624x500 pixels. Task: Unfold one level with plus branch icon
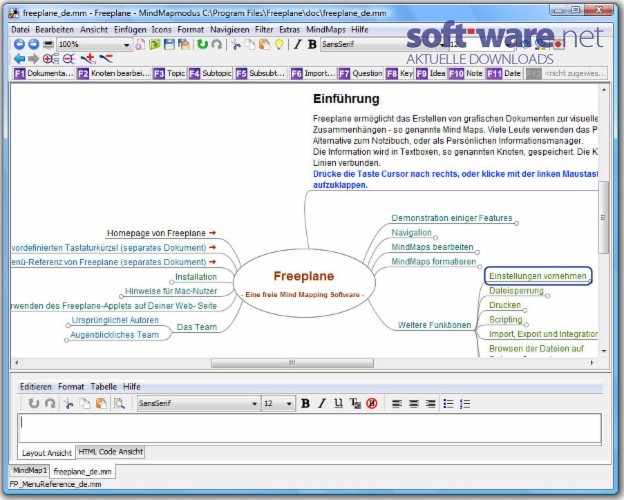coord(88,59)
